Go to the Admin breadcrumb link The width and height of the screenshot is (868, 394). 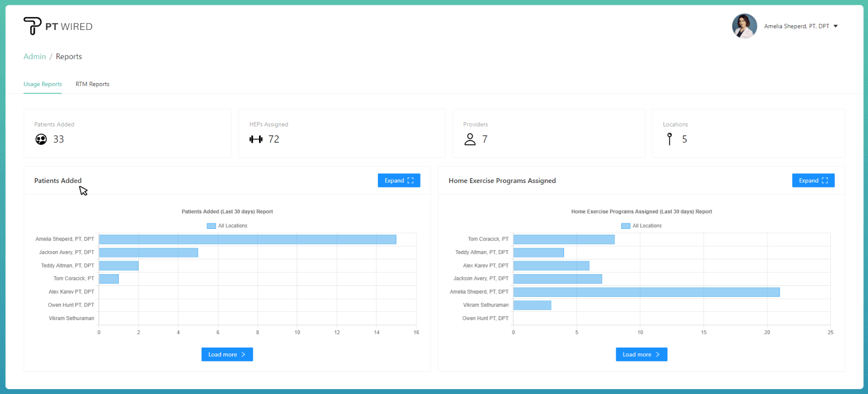(x=35, y=56)
